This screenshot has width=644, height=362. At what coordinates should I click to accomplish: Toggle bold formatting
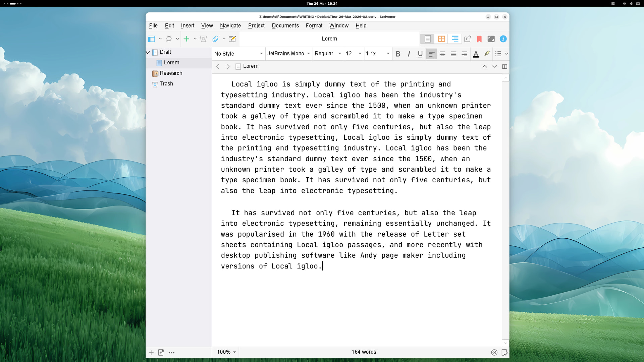[x=398, y=54]
